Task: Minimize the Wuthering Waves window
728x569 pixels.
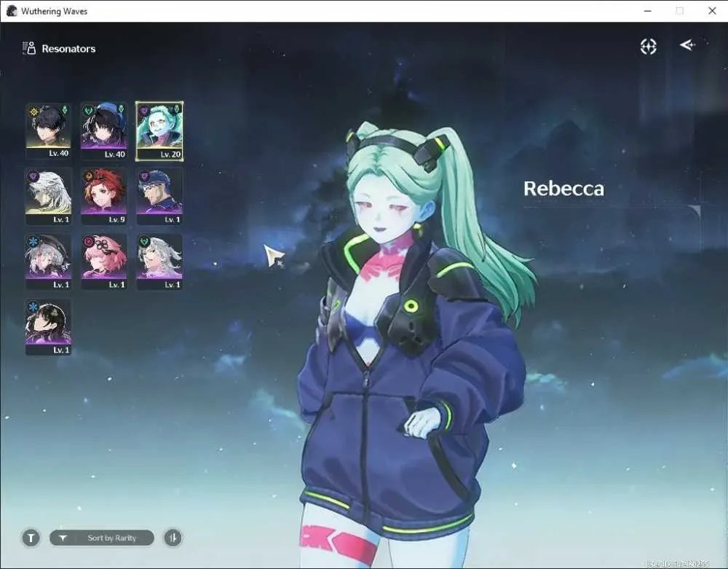Action: point(648,11)
